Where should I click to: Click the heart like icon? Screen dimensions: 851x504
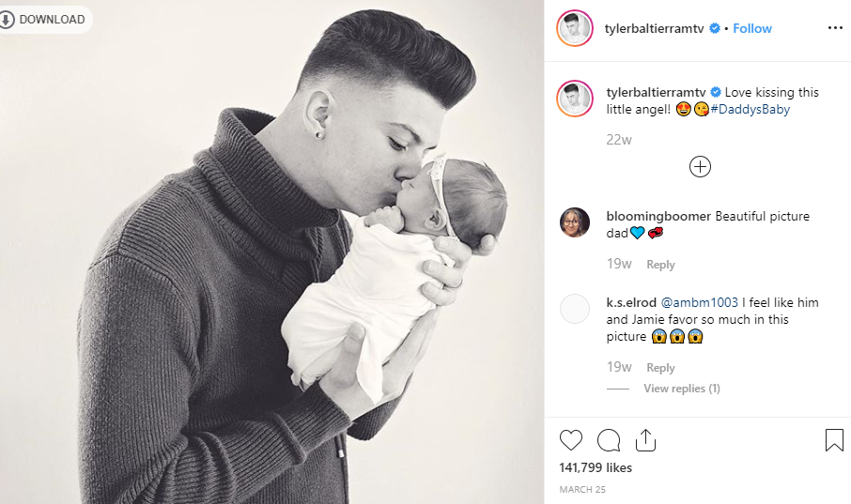point(570,440)
